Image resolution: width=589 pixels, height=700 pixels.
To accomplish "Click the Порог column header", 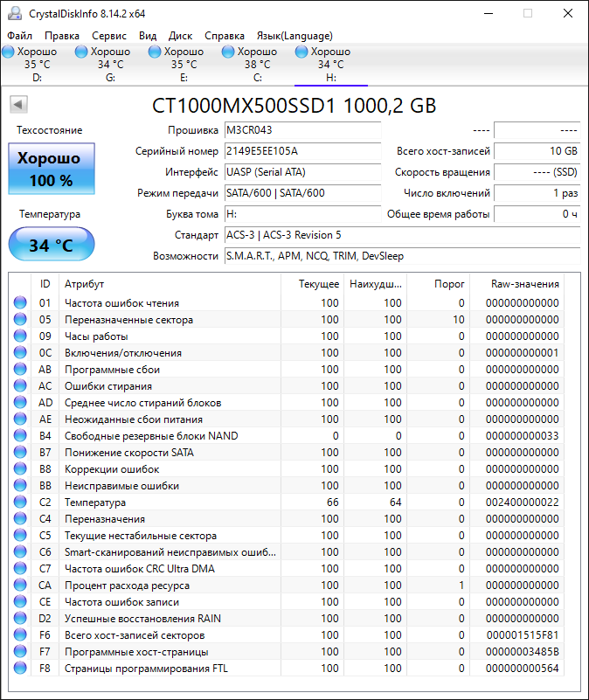I will pyautogui.click(x=438, y=284).
